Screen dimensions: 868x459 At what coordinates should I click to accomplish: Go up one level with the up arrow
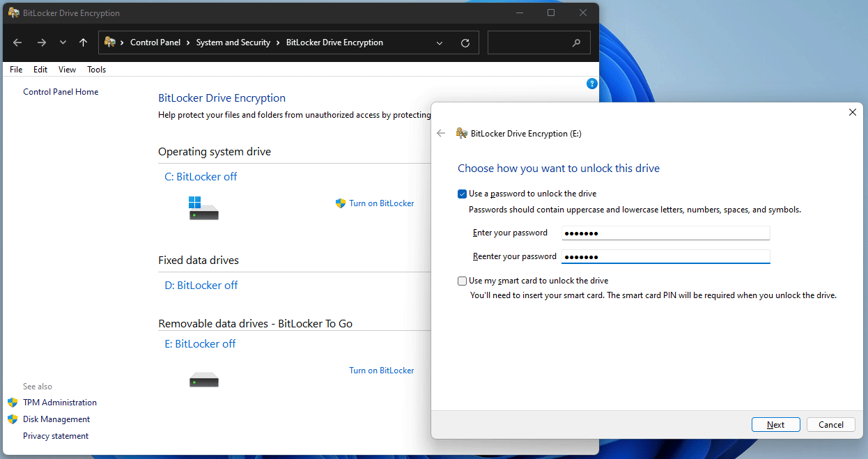pyautogui.click(x=83, y=42)
